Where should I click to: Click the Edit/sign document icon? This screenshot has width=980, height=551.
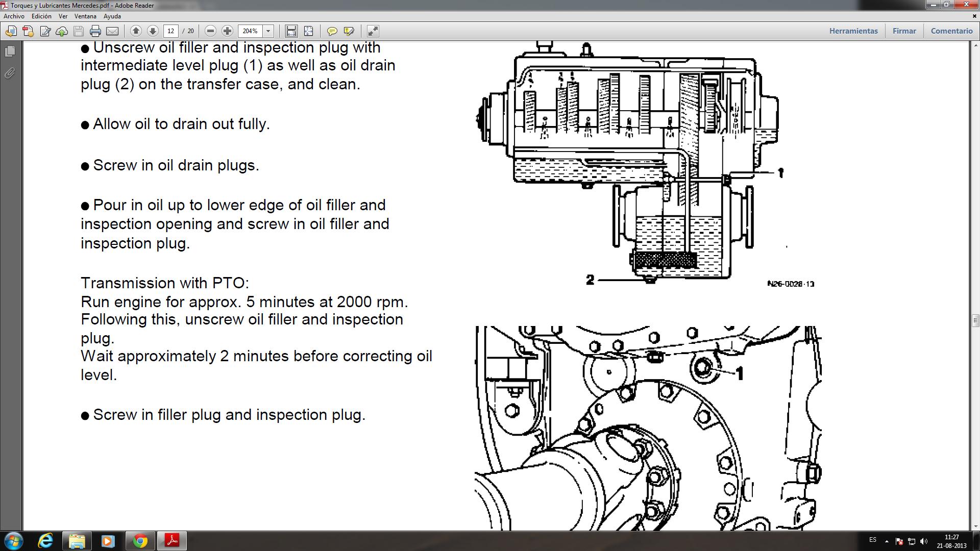click(x=45, y=31)
